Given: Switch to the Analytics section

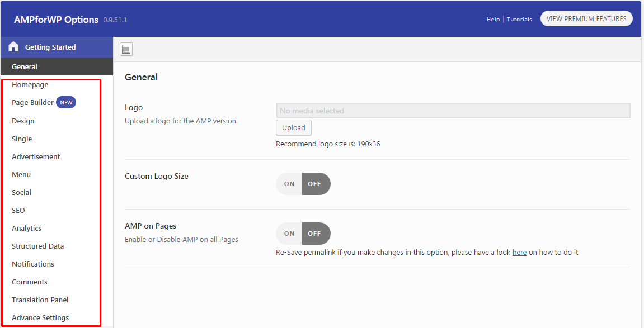Looking at the screenshot, I should [x=27, y=229].
